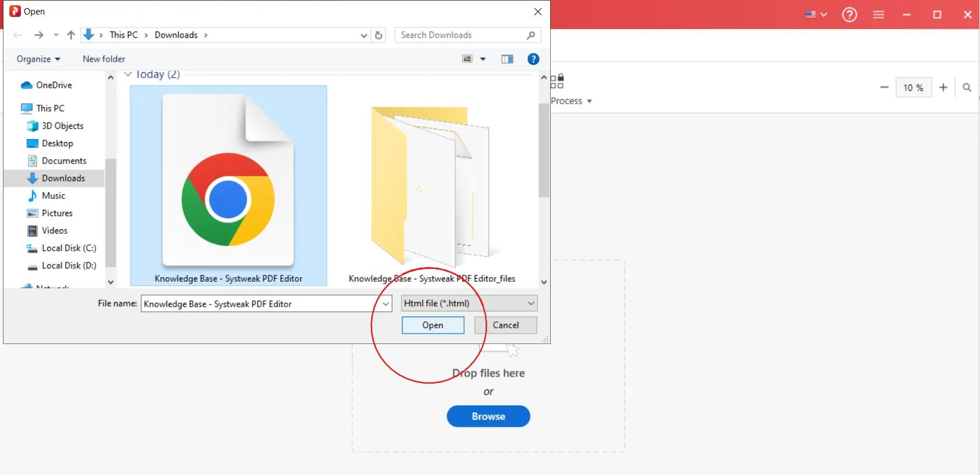Click the zoom out minus icon

point(884,87)
